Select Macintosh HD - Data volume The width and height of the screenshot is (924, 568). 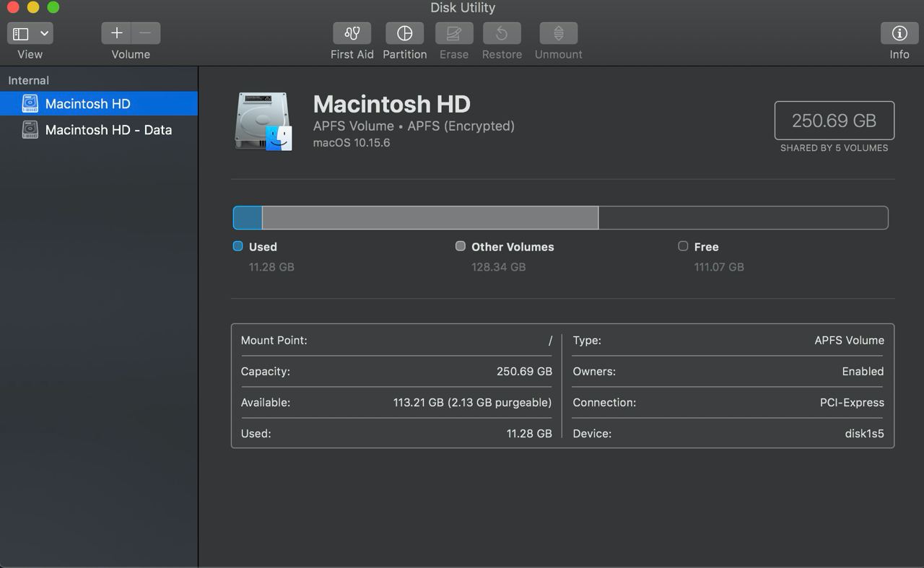pyautogui.click(x=99, y=130)
